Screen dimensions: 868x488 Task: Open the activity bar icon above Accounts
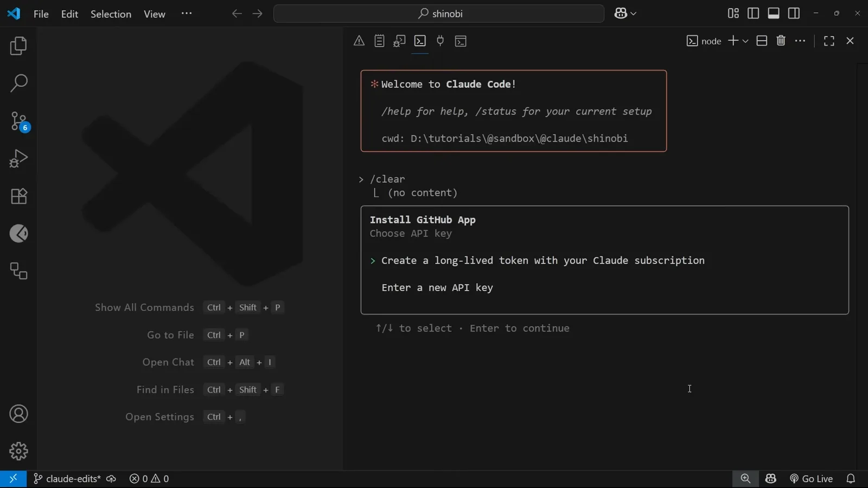(x=18, y=271)
